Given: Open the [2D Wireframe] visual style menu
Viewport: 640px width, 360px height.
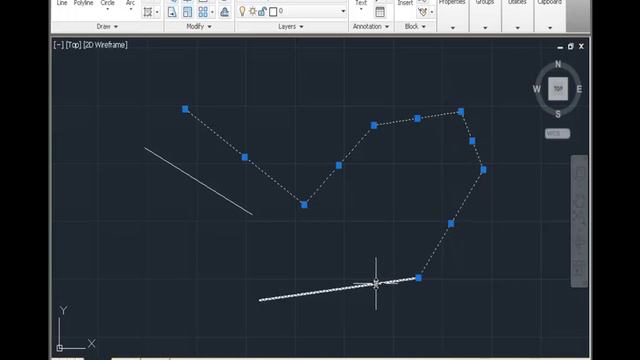Looking at the screenshot, I should tap(105, 45).
